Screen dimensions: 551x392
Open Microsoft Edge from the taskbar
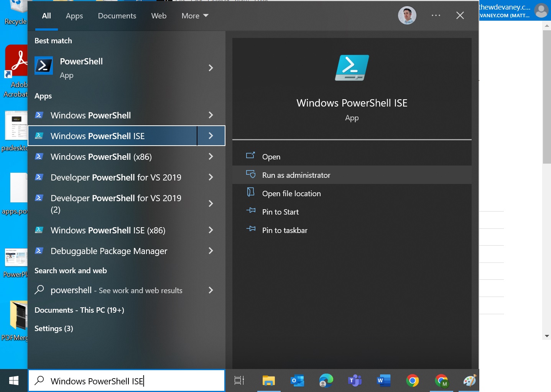326,381
